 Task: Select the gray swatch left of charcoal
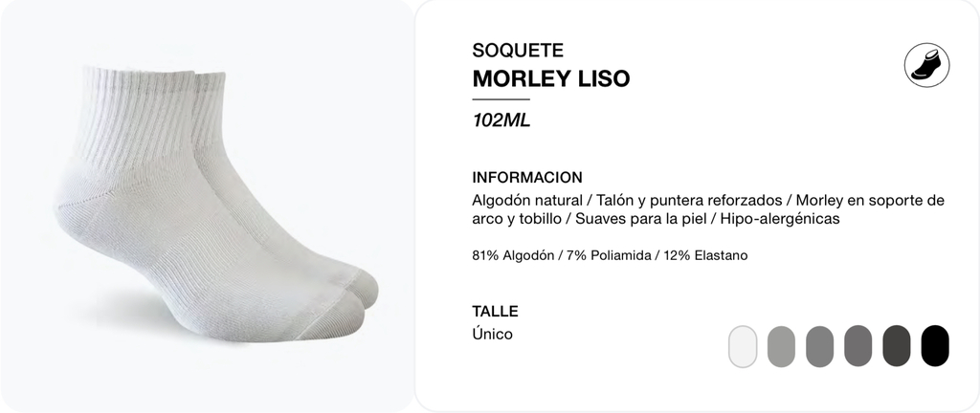pyautogui.click(x=857, y=346)
